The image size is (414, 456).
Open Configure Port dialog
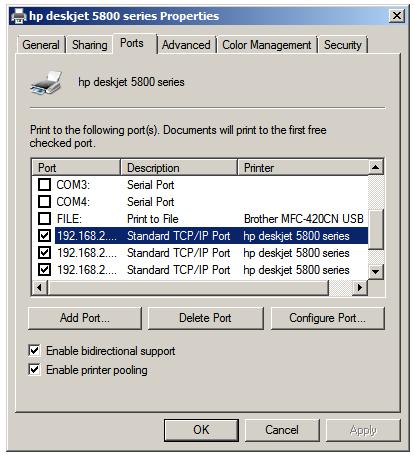[328, 318]
